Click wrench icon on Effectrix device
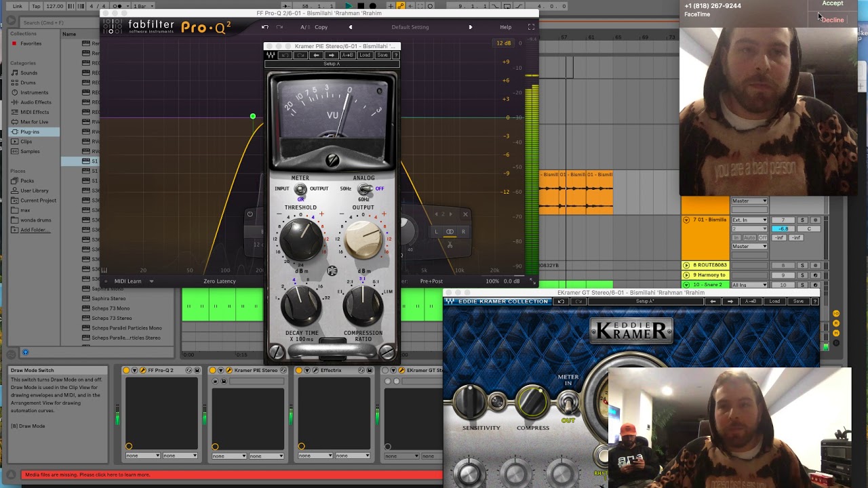This screenshot has width=868, height=488. tap(314, 370)
